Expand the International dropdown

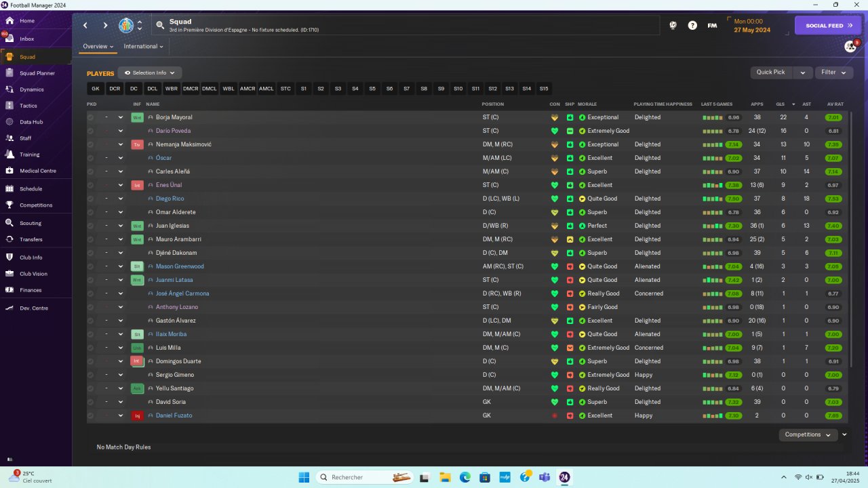(143, 47)
